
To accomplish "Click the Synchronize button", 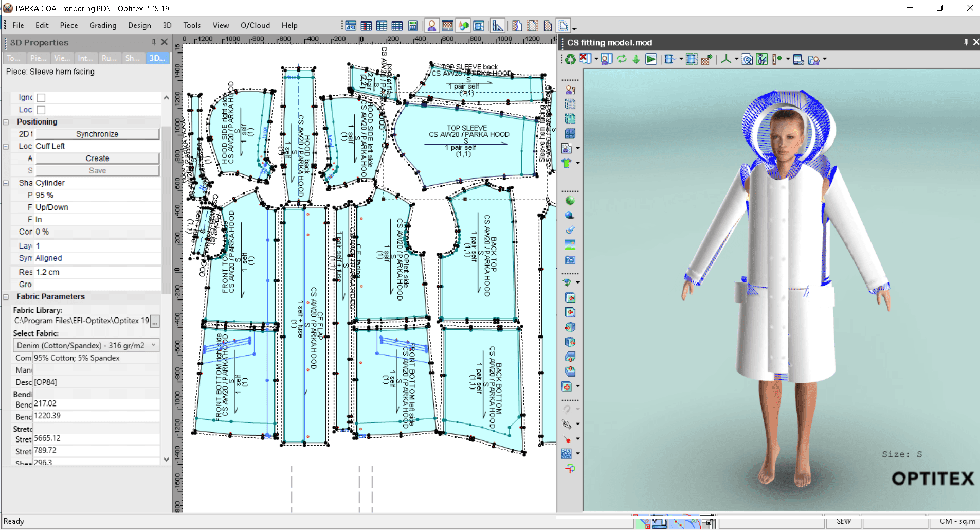I will click(97, 133).
